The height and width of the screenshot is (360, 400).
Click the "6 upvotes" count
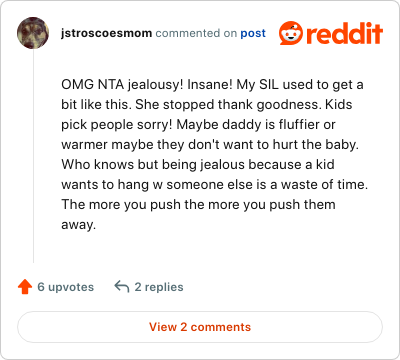66,287
